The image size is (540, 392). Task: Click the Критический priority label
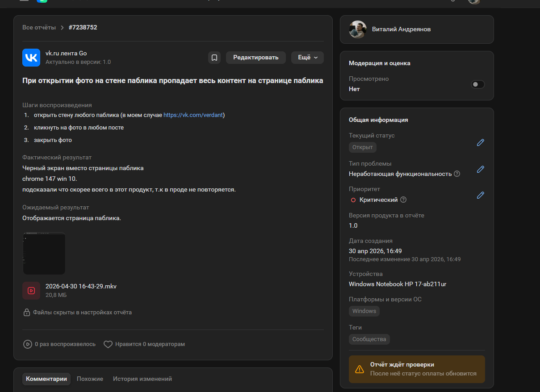[x=379, y=200]
